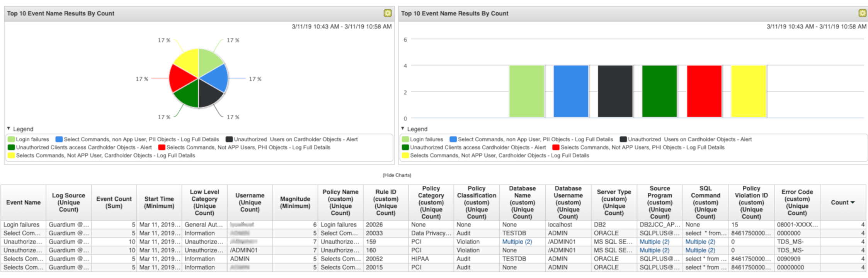Sort by Policy Classification (custom) header
Image resolution: width=868 pixels, height=278 pixels.
(477, 202)
